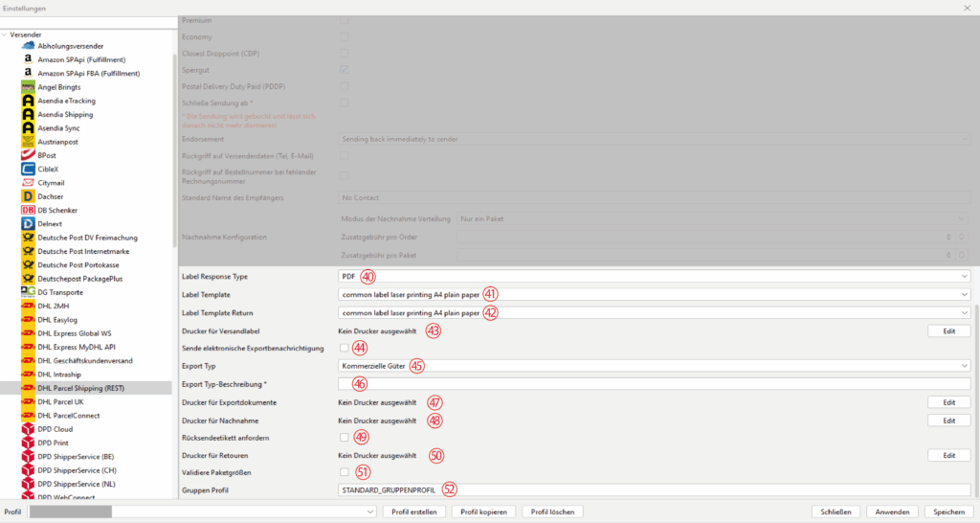Open the Profil dropdown at bottom
The image size is (980, 523).
coord(203,512)
